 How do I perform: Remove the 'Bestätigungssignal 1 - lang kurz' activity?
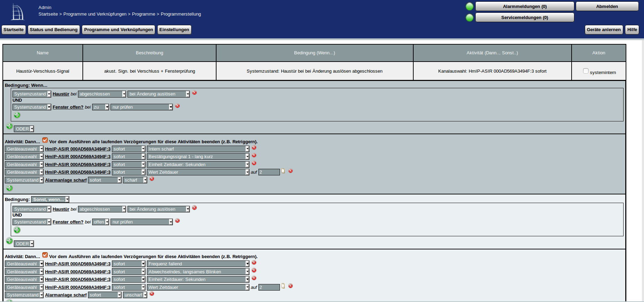[254, 156]
